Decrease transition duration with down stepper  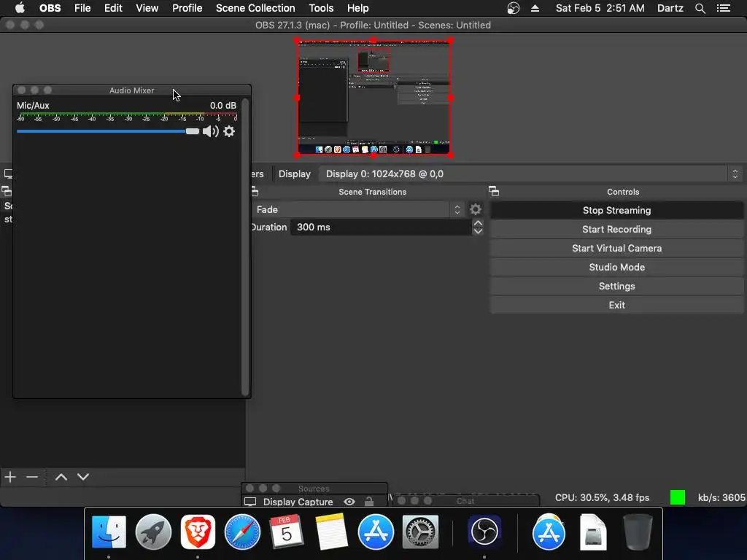(478, 231)
